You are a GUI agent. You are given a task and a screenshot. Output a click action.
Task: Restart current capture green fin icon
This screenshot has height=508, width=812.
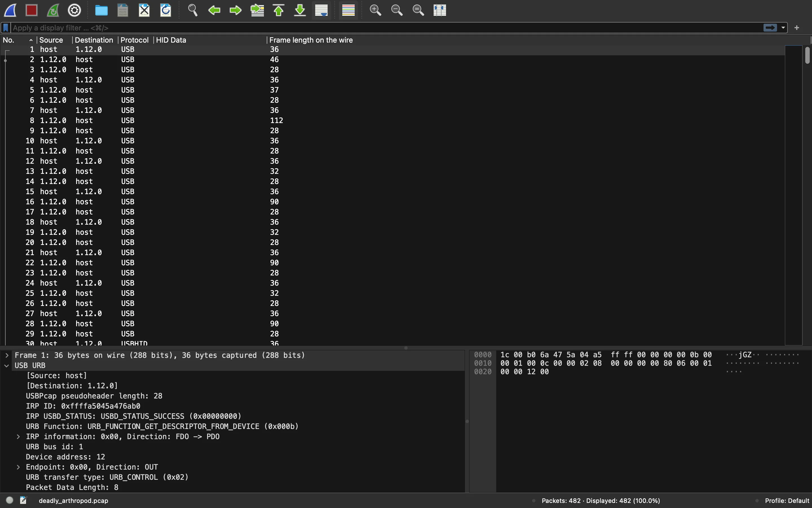click(53, 10)
